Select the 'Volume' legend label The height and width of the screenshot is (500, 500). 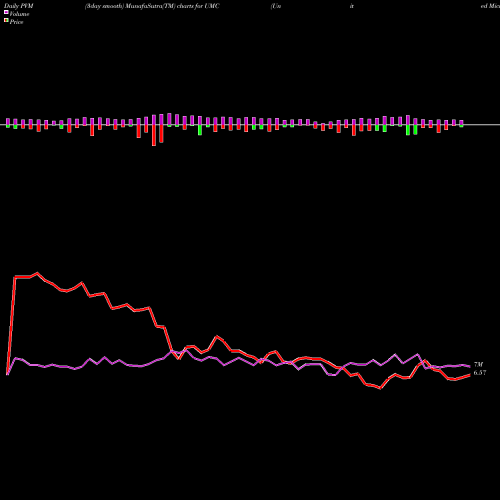19,14
